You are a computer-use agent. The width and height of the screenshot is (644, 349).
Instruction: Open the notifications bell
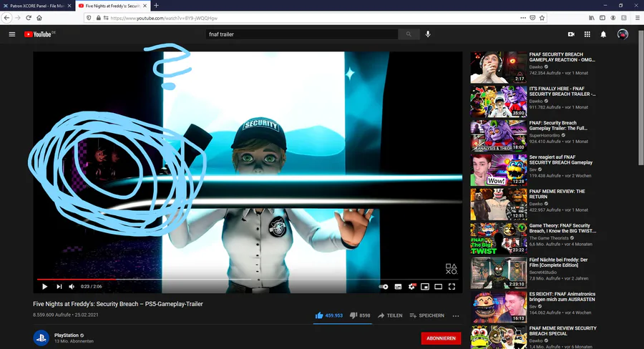603,34
